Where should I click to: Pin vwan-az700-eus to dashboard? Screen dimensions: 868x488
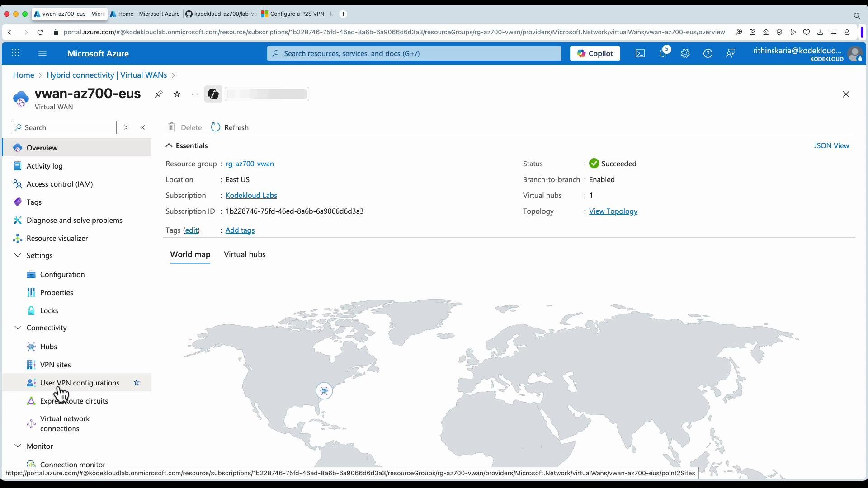(x=159, y=94)
